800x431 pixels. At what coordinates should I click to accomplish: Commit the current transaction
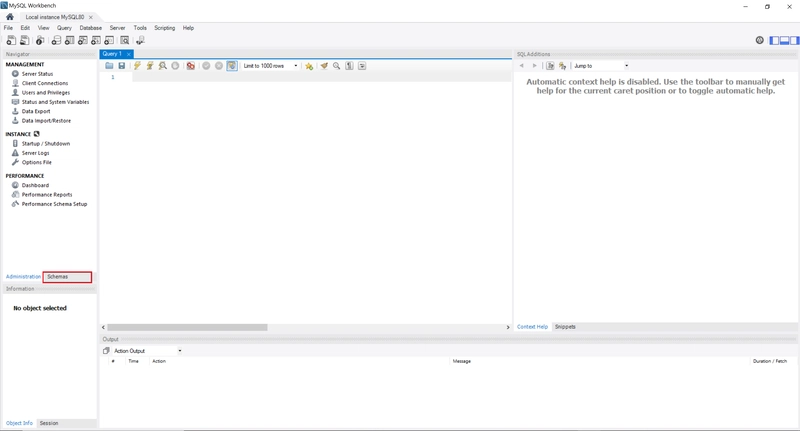tap(206, 66)
